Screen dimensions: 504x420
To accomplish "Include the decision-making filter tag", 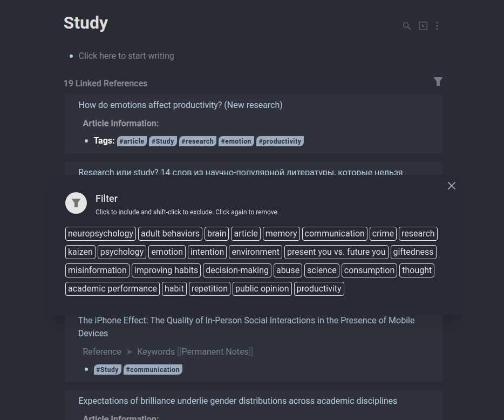I will tap(237, 270).
